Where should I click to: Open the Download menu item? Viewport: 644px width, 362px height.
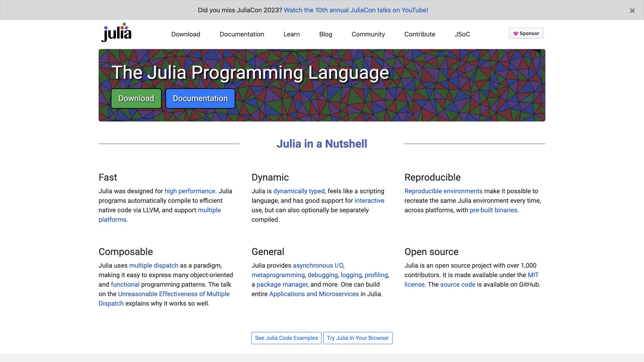pyautogui.click(x=185, y=34)
